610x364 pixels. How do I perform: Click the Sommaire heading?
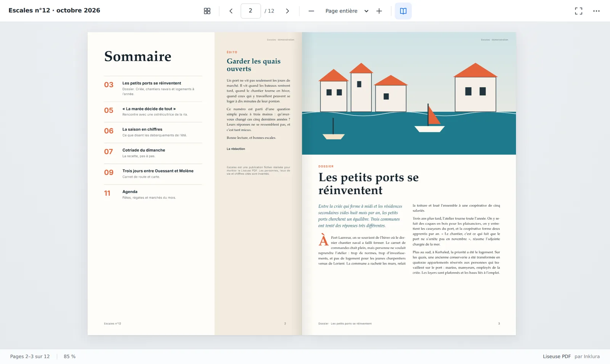click(x=138, y=56)
